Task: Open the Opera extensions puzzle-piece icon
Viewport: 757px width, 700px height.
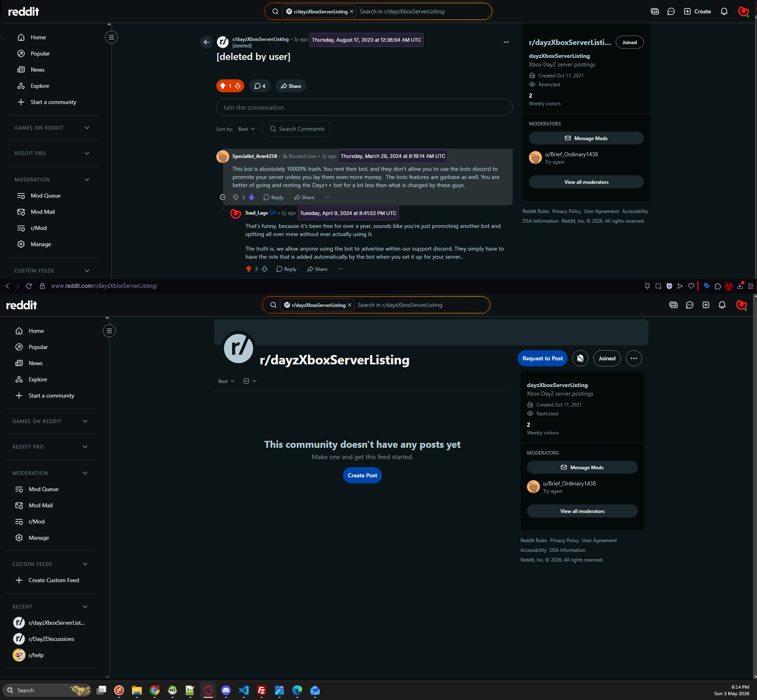Action: (x=718, y=286)
